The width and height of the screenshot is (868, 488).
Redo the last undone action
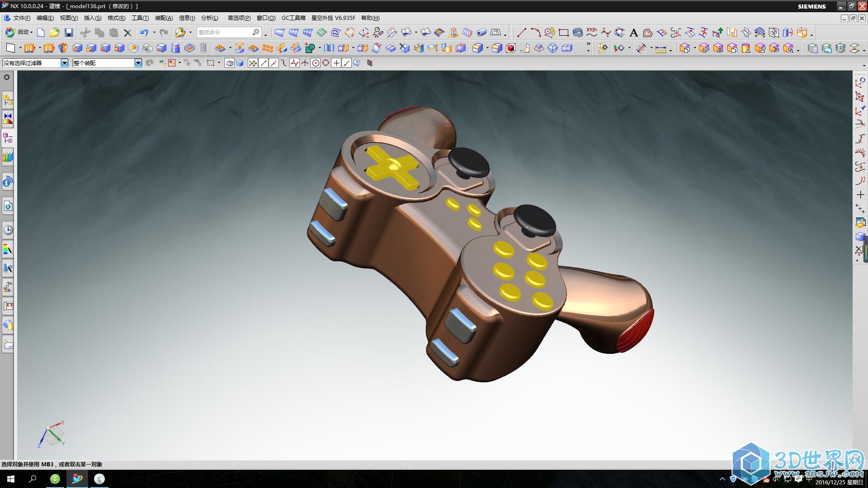click(164, 32)
